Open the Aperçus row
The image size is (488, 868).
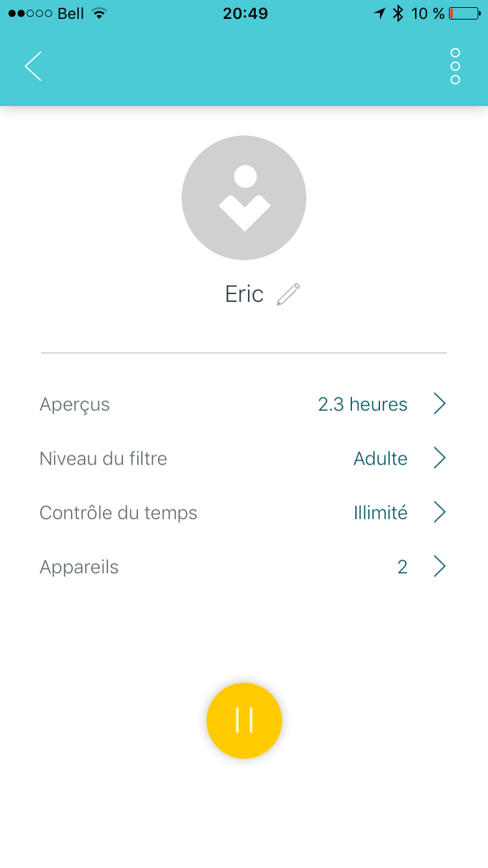click(75, 404)
